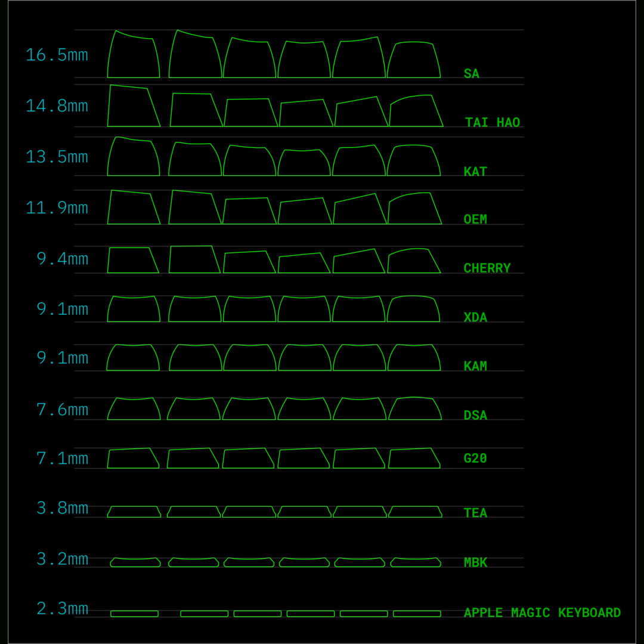Click the first keycap outline in Cherry row
The height and width of the screenshot is (644, 644).
pyautogui.click(x=132, y=261)
